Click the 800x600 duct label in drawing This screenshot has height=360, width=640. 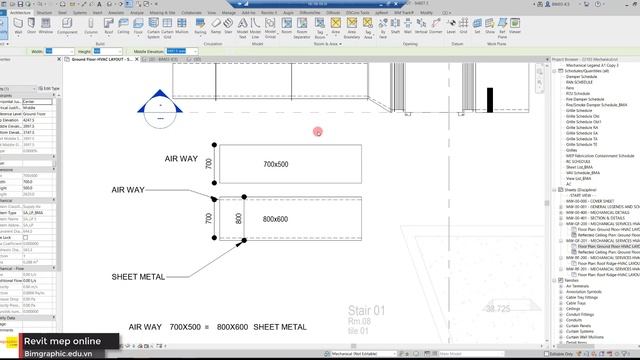coord(276,219)
